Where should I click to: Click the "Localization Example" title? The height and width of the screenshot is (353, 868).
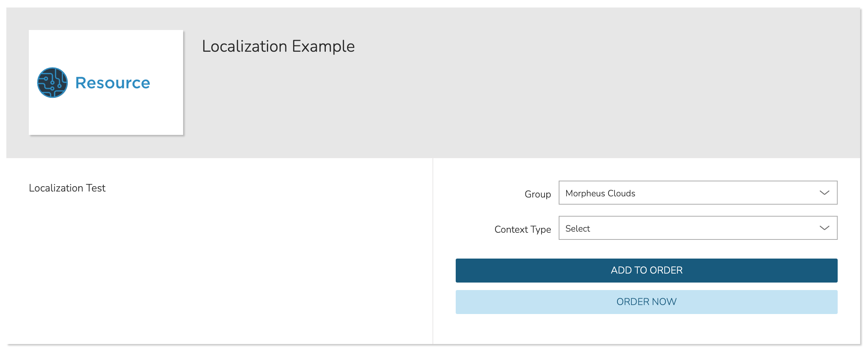click(x=278, y=46)
